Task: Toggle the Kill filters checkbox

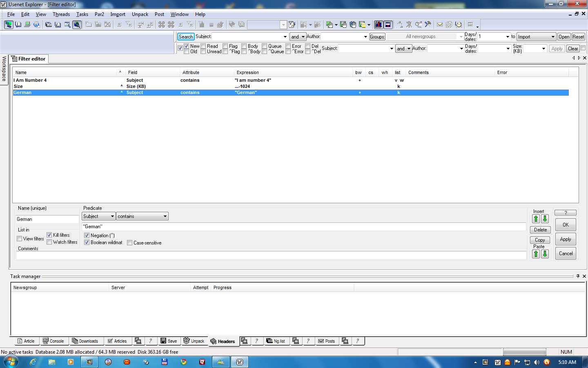Action: [49, 235]
